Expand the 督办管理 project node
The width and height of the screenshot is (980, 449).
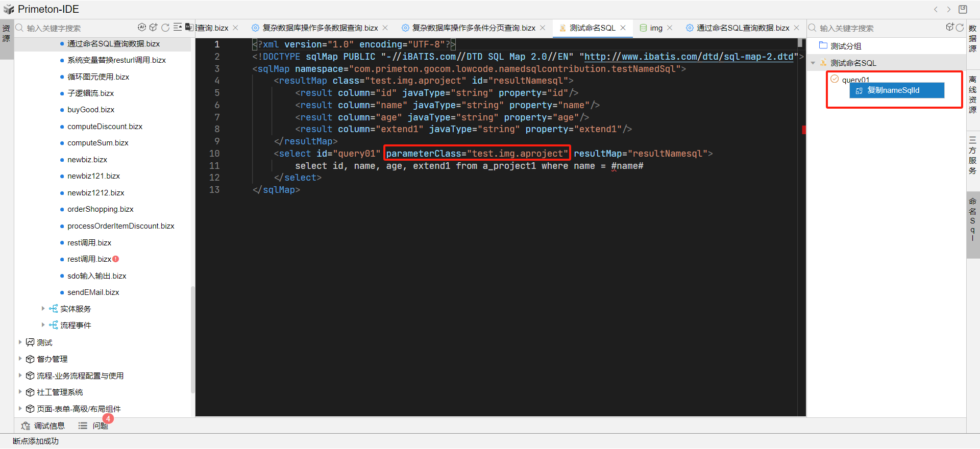20,359
